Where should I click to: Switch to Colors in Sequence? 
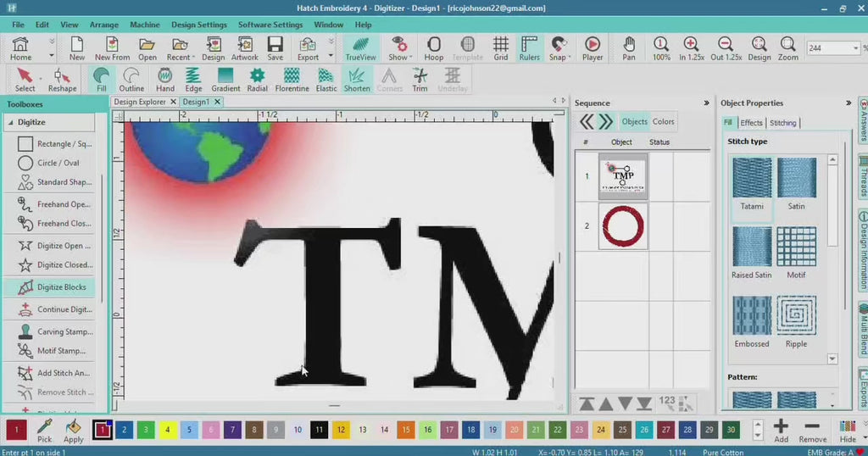tap(663, 122)
